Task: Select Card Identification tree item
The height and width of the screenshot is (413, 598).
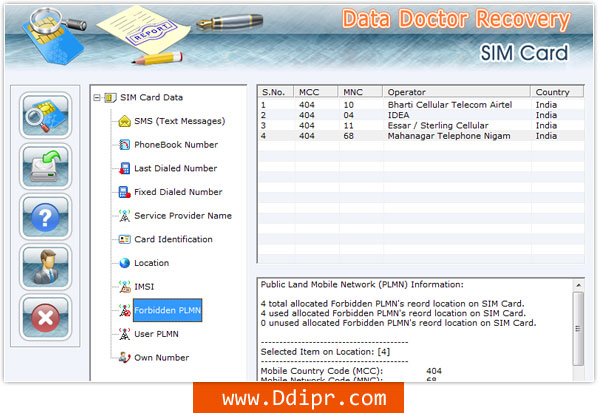Action: 174,239
